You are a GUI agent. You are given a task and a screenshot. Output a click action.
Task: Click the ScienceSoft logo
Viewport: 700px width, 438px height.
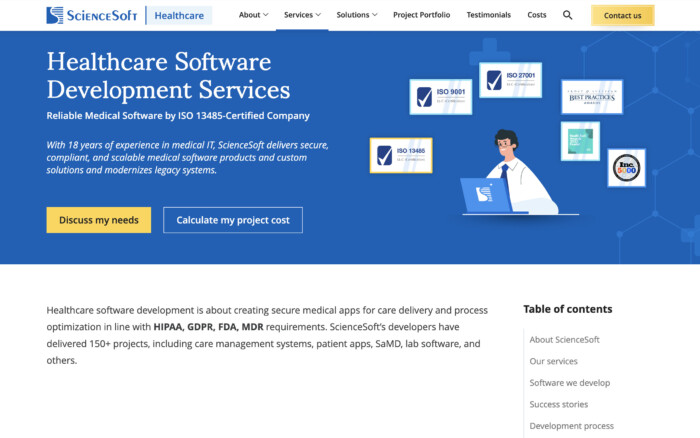pyautogui.click(x=92, y=15)
